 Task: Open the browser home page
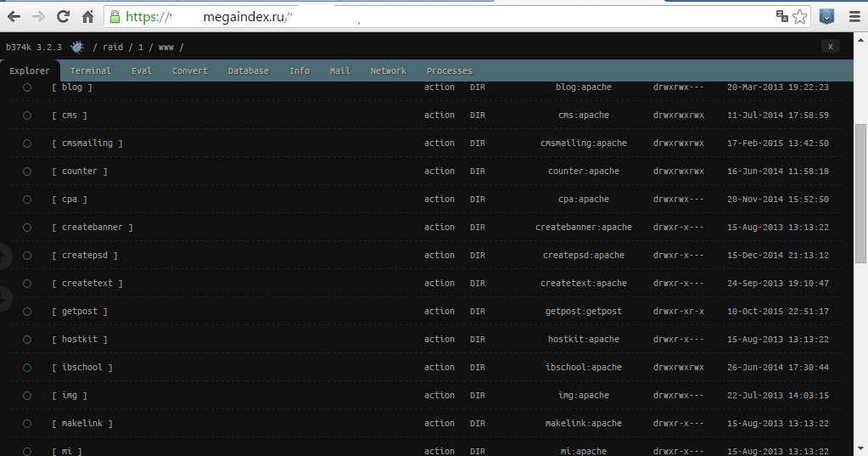pos(87,17)
